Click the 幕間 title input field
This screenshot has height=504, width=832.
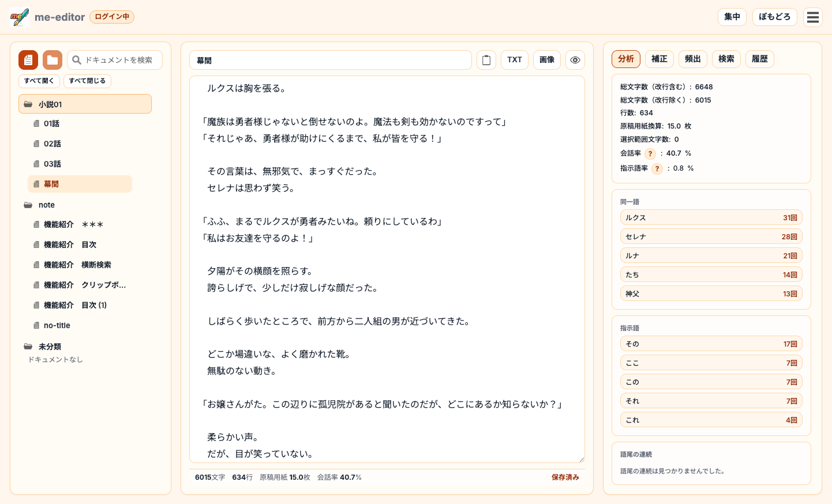[x=331, y=59]
